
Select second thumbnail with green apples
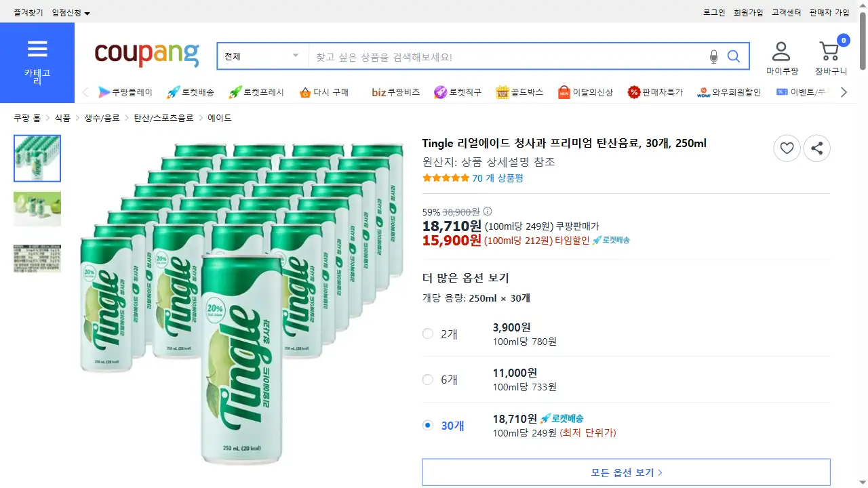37,209
